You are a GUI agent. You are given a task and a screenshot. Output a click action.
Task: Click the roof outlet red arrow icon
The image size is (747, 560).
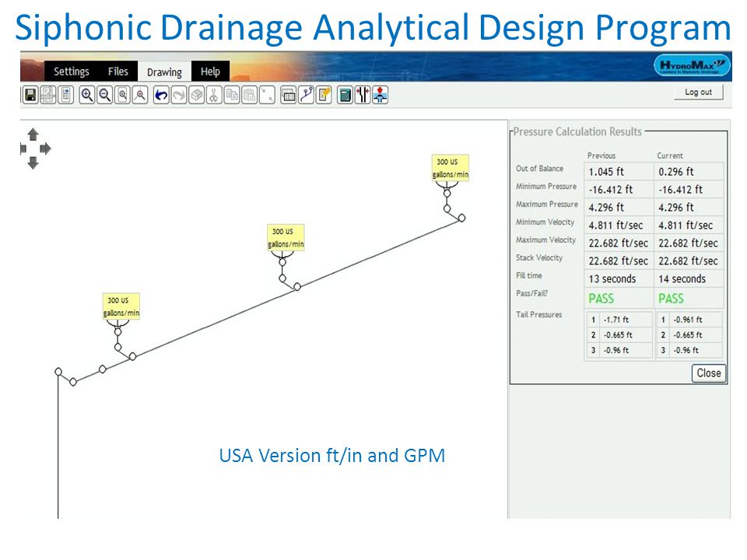click(380, 95)
